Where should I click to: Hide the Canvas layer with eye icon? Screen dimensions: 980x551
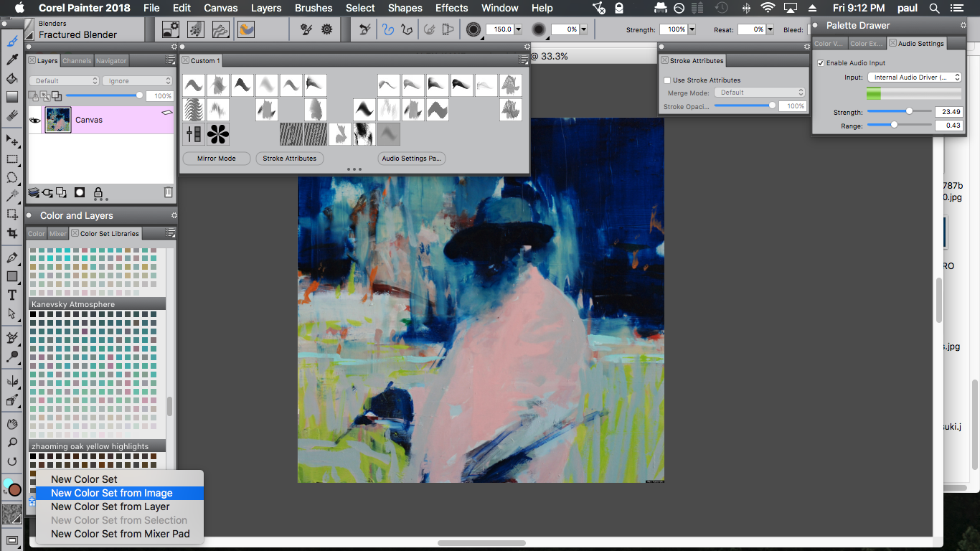tap(35, 121)
